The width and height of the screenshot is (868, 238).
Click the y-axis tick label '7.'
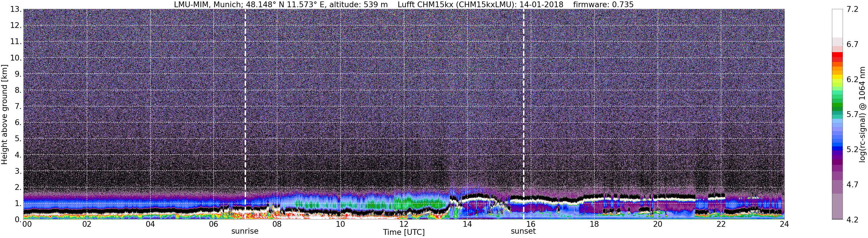pos(18,106)
